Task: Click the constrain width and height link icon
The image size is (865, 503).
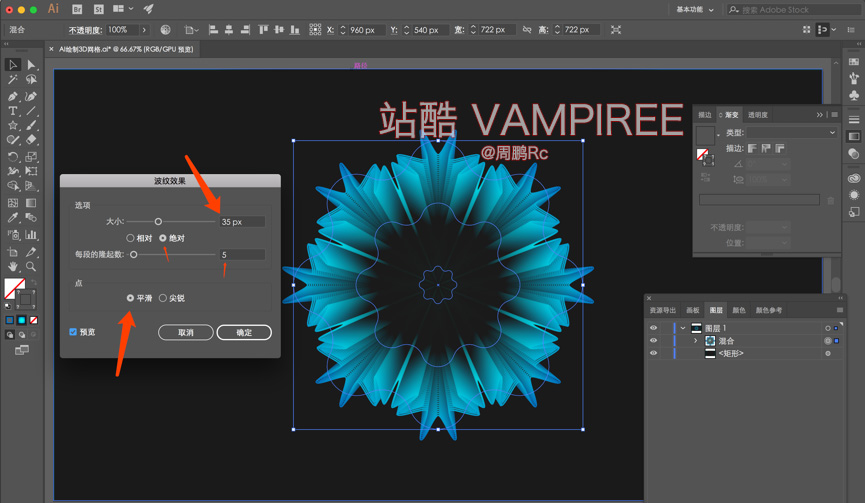Action: 527,30
